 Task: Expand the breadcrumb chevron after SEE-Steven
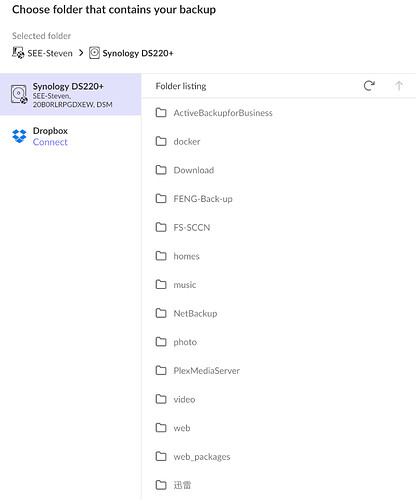pyautogui.click(x=81, y=53)
